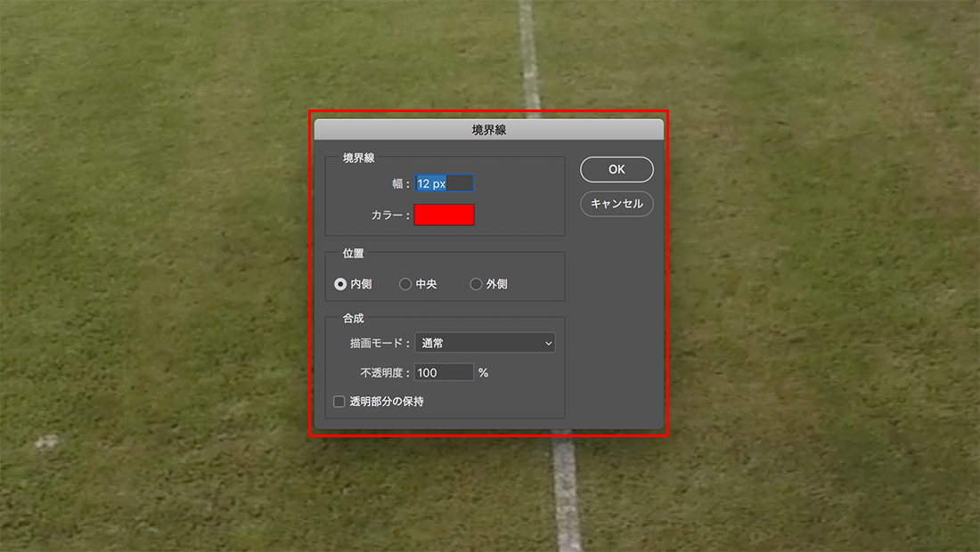Choose the 中央 position radio button
This screenshot has width=980, height=552.
pos(405,284)
